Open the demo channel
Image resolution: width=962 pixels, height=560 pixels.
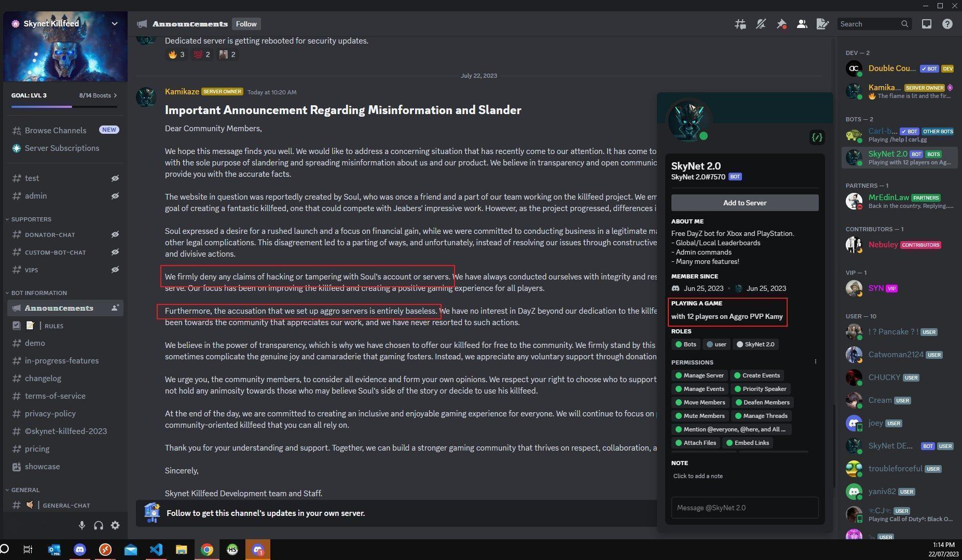pos(65,343)
